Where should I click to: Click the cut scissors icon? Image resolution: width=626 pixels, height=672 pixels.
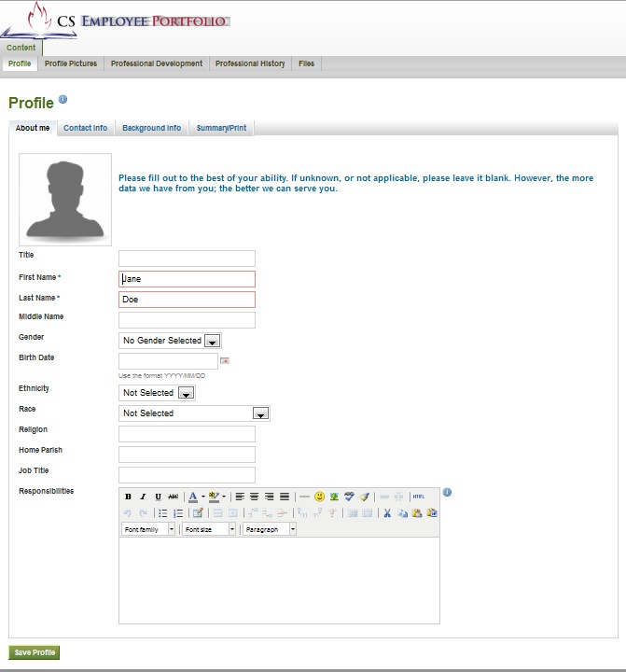[387, 513]
